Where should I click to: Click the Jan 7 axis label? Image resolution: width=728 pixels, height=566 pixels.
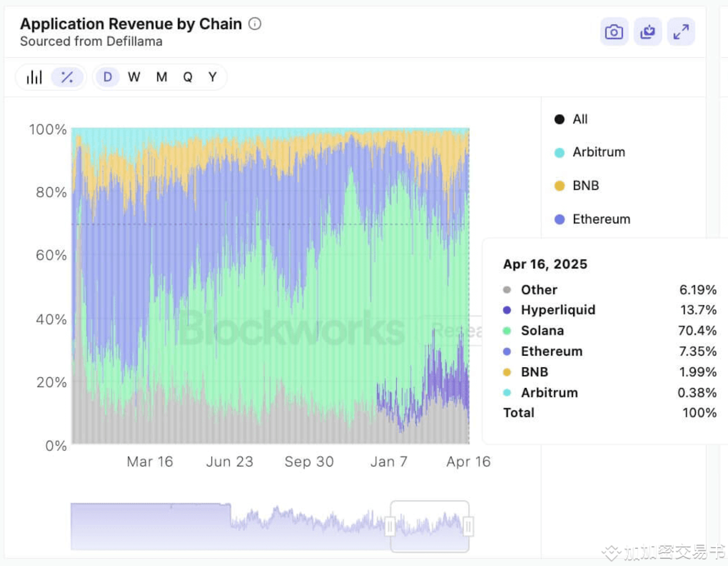coord(389,462)
